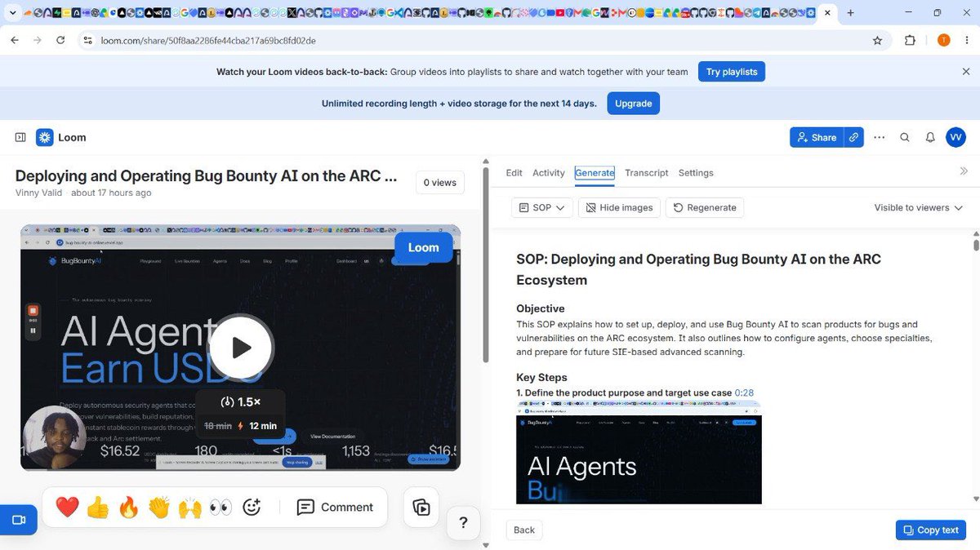Toggle Hide images in generated SOP

619,208
